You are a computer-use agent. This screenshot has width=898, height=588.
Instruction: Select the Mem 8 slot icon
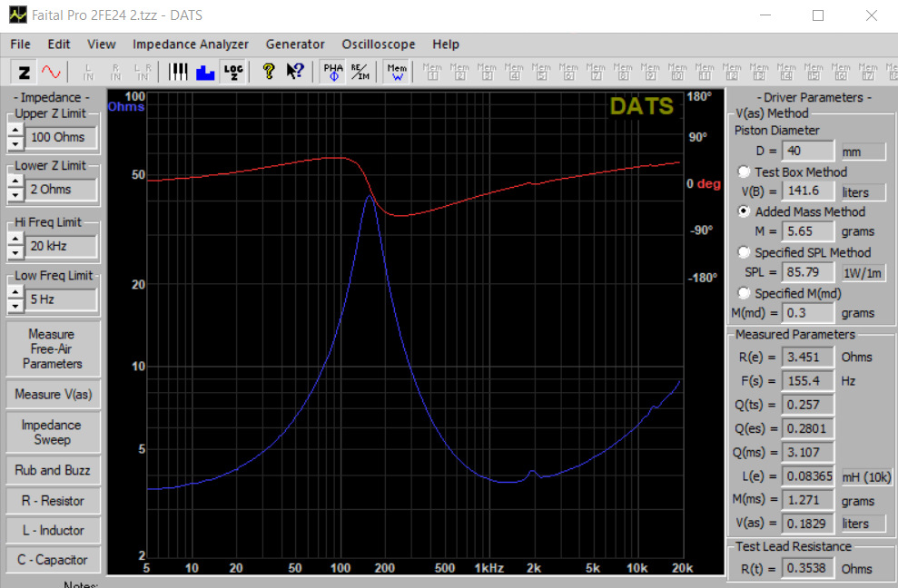tap(623, 73)
